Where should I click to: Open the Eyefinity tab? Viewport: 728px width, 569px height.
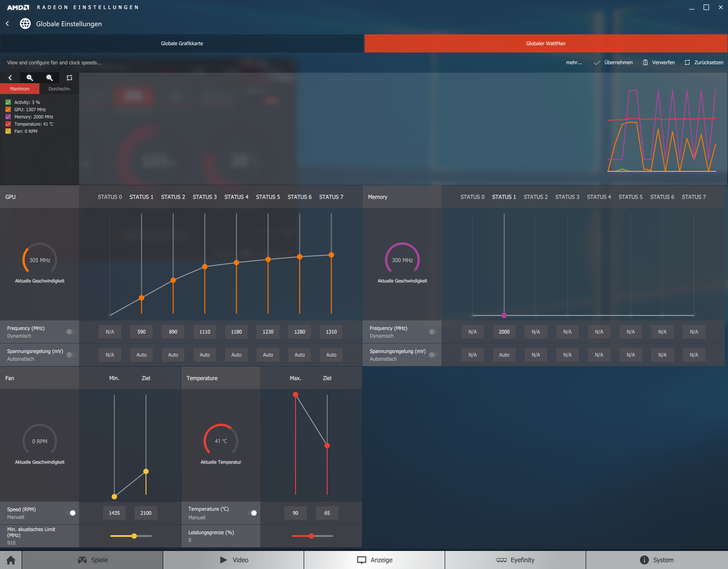coord(516,560)
